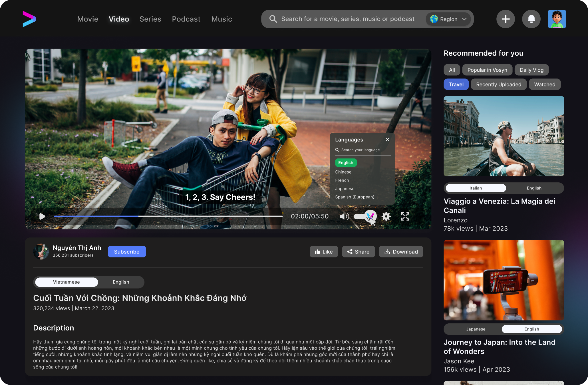Click the plus add button
This screenshot has width=588, height=385.
tap(506, 19)
